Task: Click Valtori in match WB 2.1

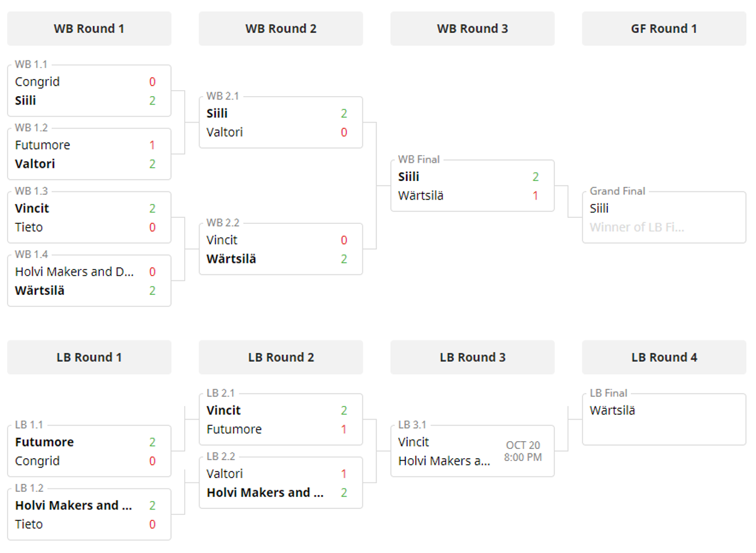Action: [224, 132]
